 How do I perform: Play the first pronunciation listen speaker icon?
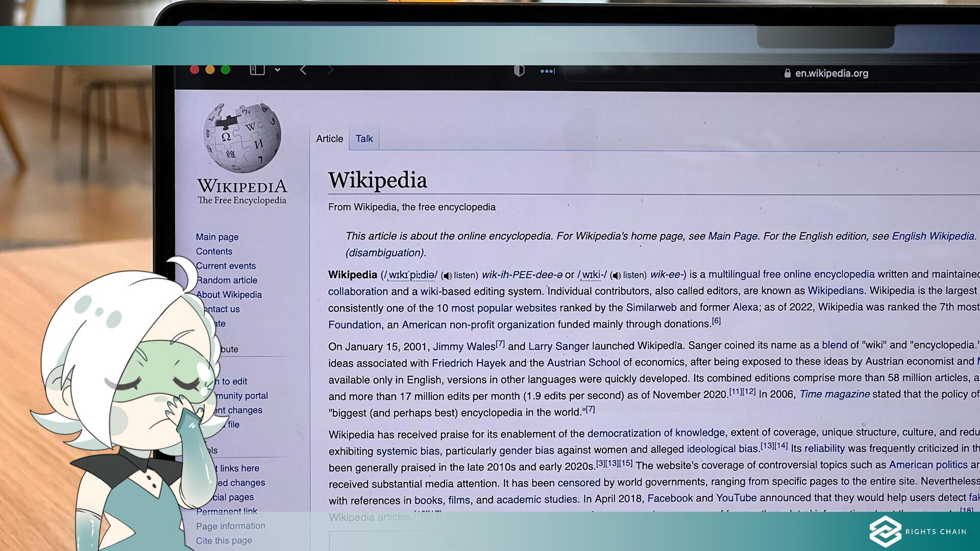point(448,276)
